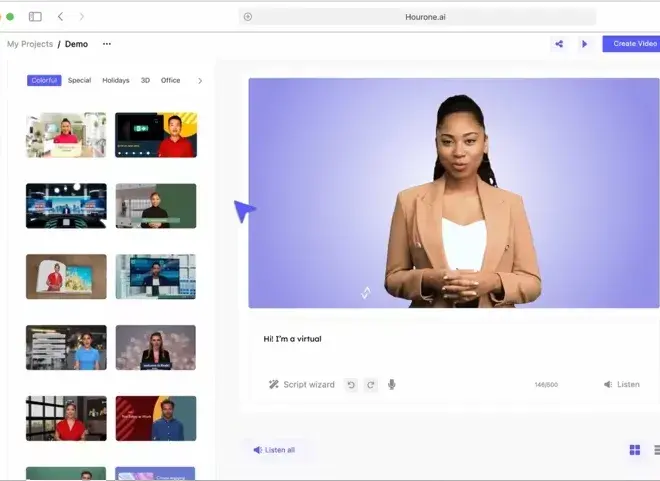Go back in browser history
660x481 pixels.
pos(60,16)
